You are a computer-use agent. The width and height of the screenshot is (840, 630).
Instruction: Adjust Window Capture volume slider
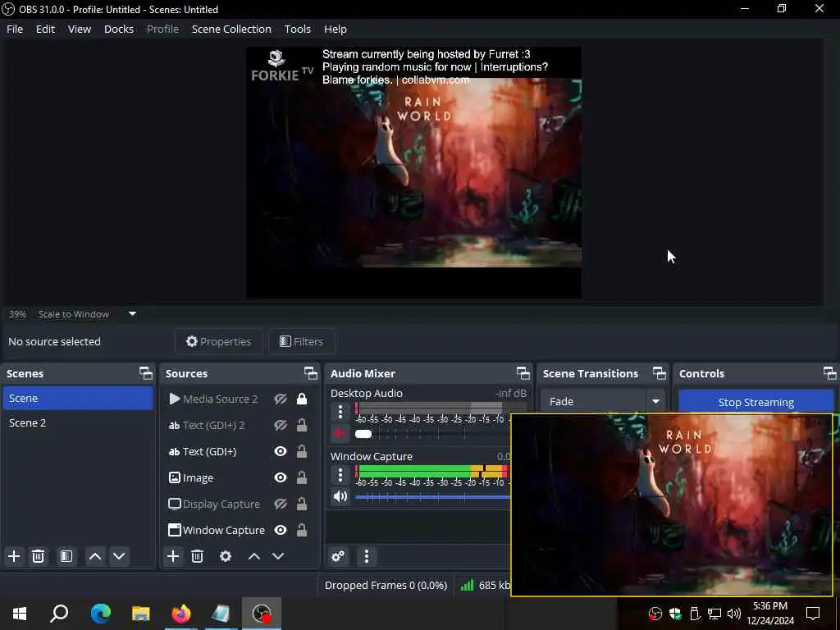(x=433, y=496)
